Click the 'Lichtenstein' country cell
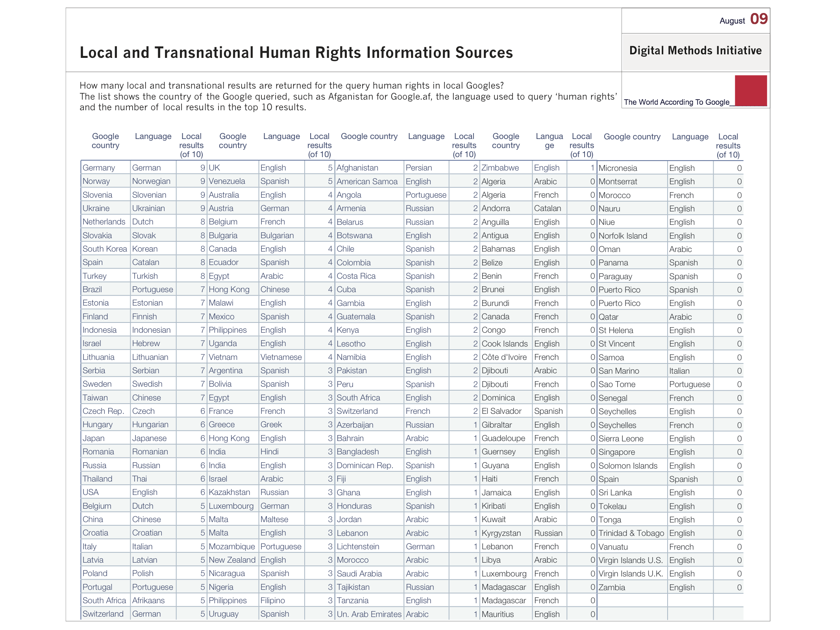The image size is (840, 630). point(369,547)
